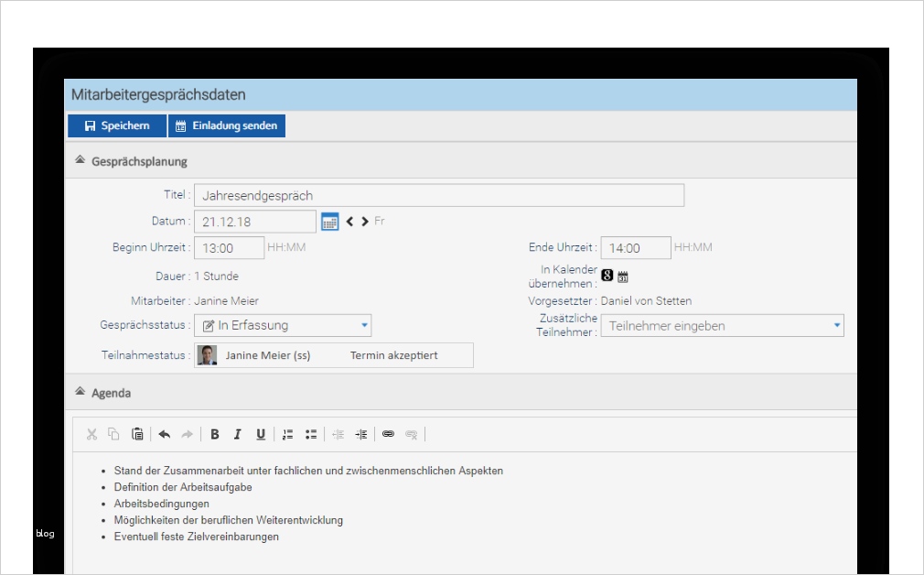Click Janine Meier's profile photo
924x575 pixels.
(x=207, y=355)
